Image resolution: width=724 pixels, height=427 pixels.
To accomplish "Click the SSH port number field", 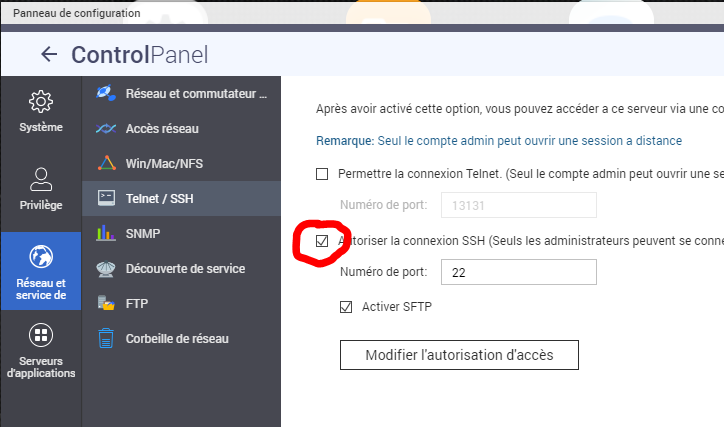I will pyautogui.click(x=518, y=272).
